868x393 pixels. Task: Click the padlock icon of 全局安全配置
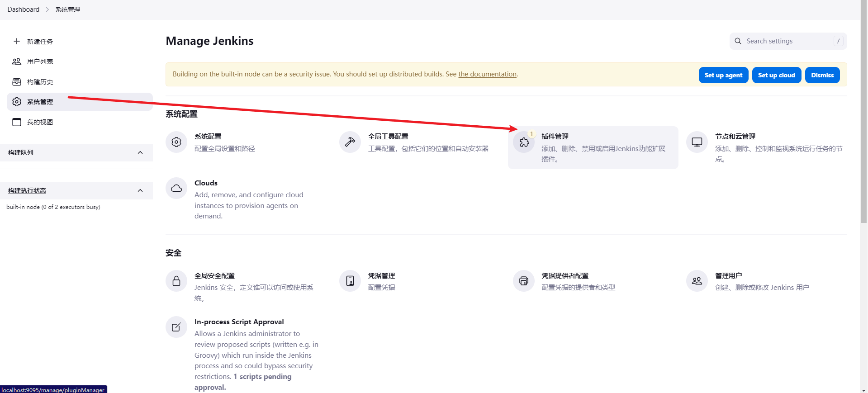pyautogui.click(x=176, y=281)
